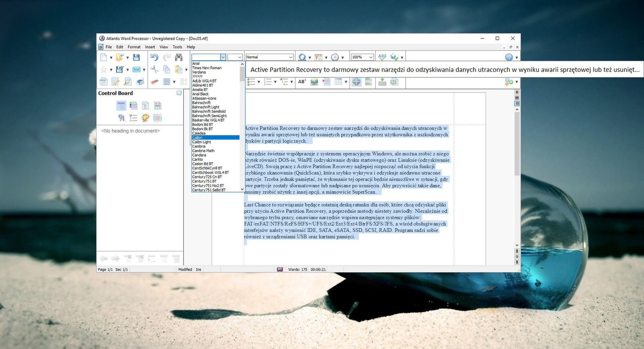
Task: Expand the arrow next to the paste icon
Action: [x=186, y=70]
